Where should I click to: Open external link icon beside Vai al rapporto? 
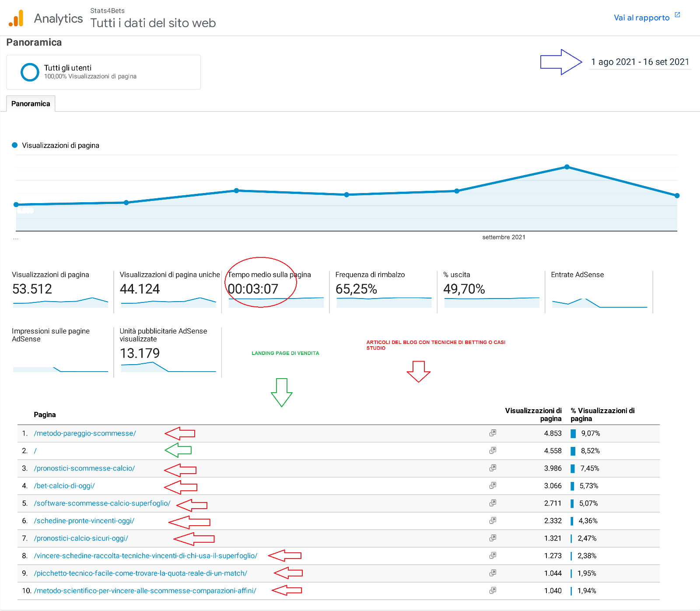point(677,15)
